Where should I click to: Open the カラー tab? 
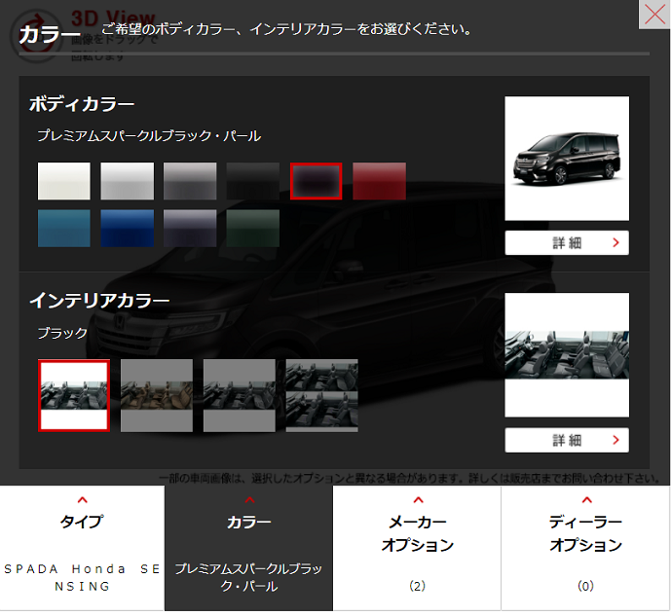(x=248, y=548)
